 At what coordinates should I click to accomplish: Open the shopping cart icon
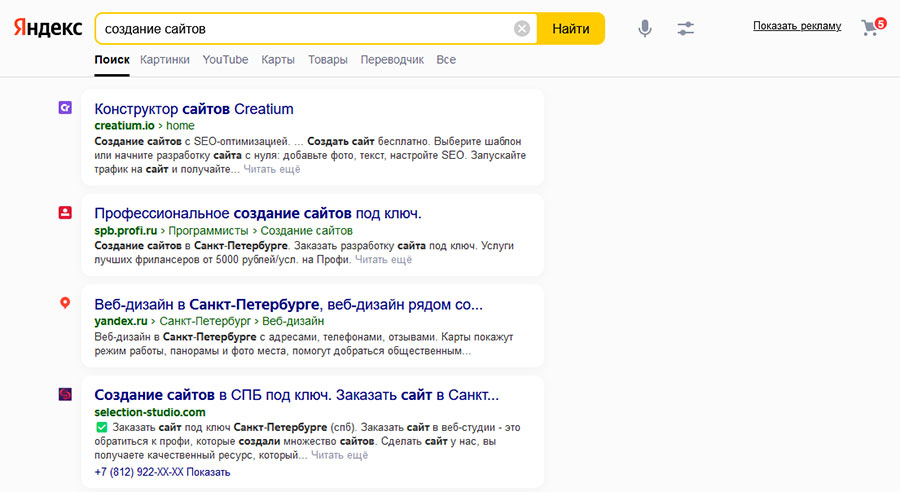pyautogui.click(x=870, y=28)
